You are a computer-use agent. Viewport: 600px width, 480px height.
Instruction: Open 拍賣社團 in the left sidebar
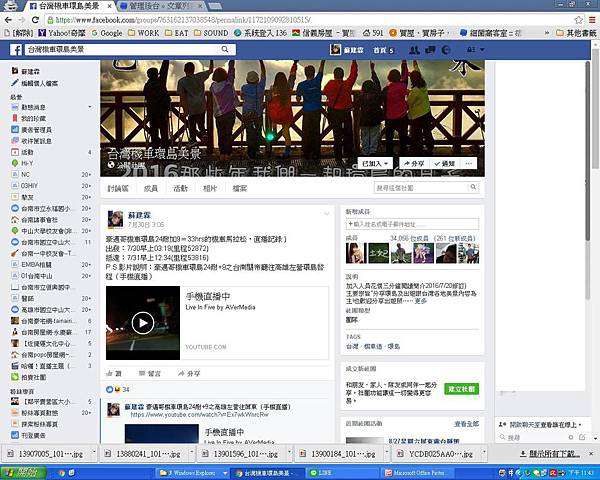[x=29, y=377]
